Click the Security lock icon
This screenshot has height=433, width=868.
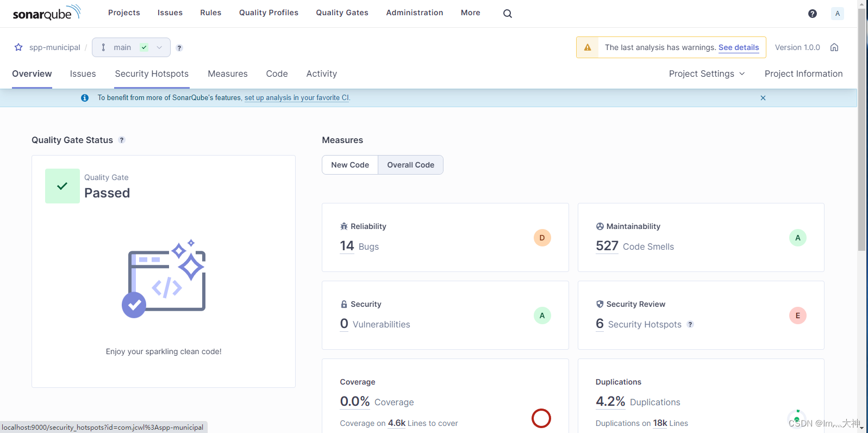tap(344, 304)
